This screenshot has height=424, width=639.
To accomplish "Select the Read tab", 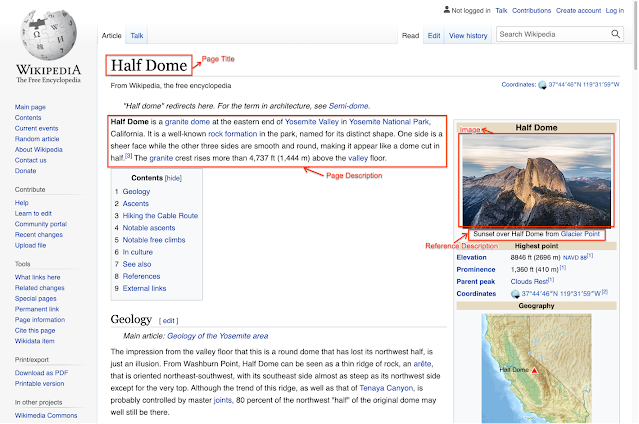I will coord(410,36).
